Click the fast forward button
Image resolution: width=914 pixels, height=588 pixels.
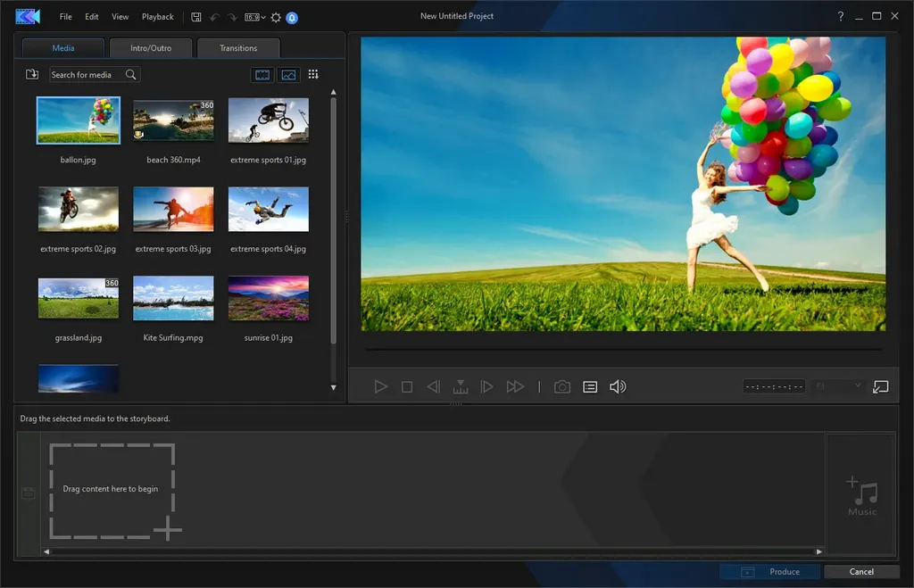coord(515,387)
